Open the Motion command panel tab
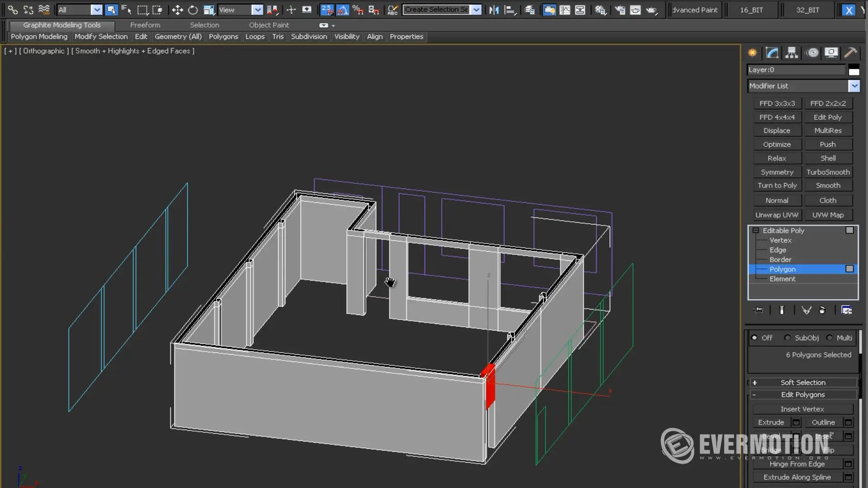The width and height of the screenshot is (868, 488). [x=812, y=53]
